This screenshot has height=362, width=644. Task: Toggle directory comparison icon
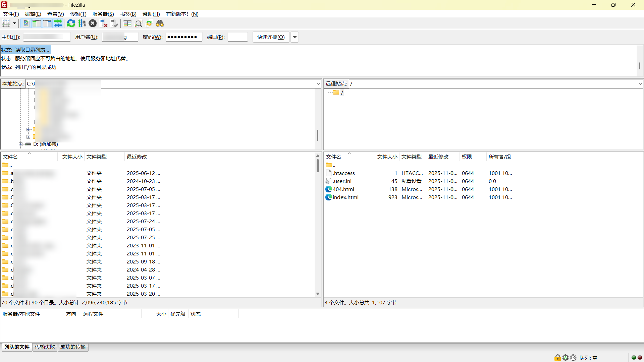tap(139, 23)
